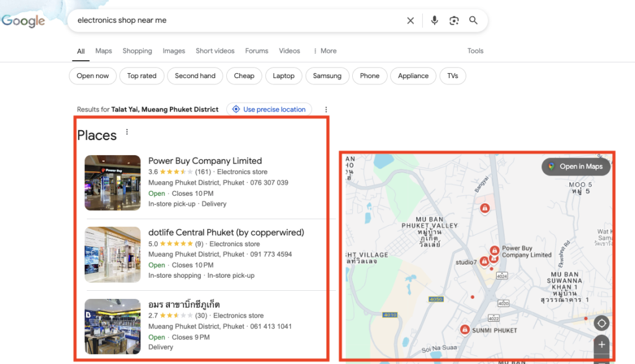The width and height of the screenshot is (635, 364).
Task: Click Power Buy store photo thumbnail
Action: pyautogui.click(x=113, y=182)
